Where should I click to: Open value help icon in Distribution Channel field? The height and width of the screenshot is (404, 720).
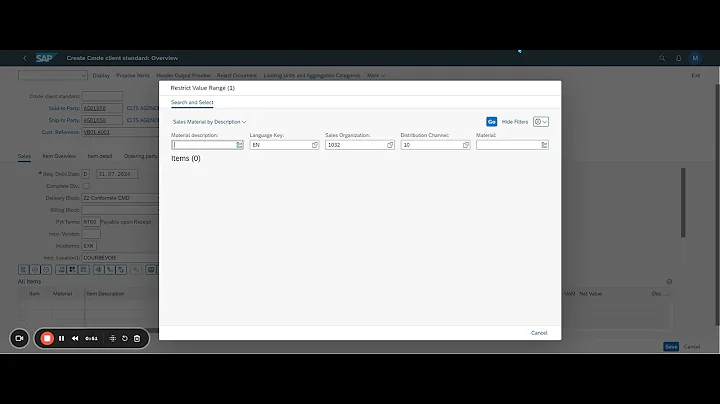(x=466, y=145)
